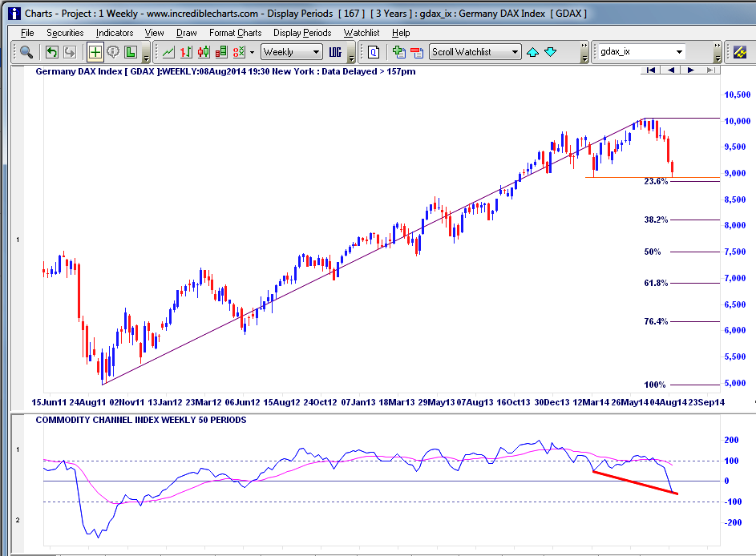This screenshot has width=756, height=556.
Task: Select the orange horizontal support line
Action: [x=653, y=177]
